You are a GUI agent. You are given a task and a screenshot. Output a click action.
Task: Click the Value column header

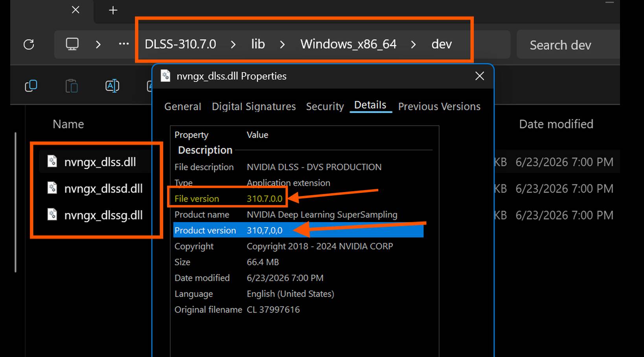click(258, 135)
